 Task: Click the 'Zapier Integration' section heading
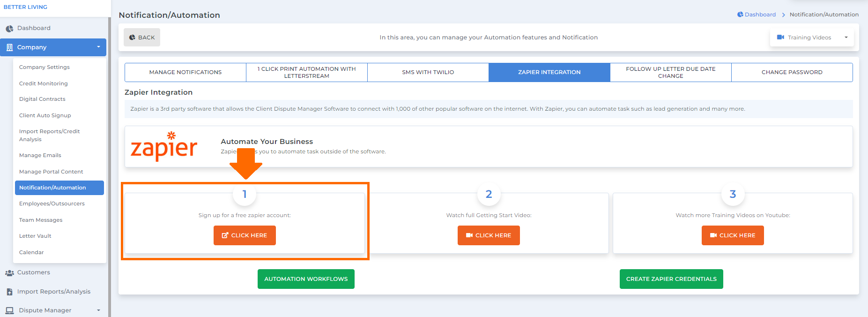(158, 92)
